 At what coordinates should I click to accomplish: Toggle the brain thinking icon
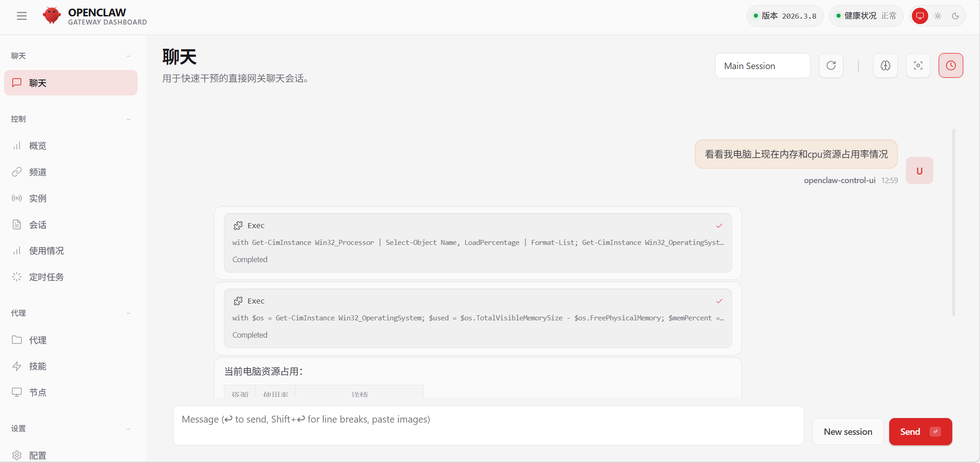[x=886, y=65]
